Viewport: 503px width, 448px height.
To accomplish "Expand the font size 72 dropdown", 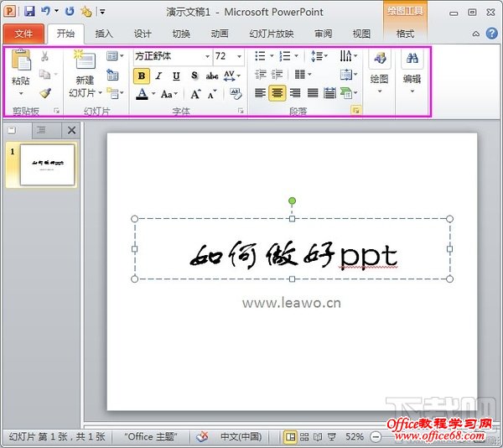I will tap(239, 56).
